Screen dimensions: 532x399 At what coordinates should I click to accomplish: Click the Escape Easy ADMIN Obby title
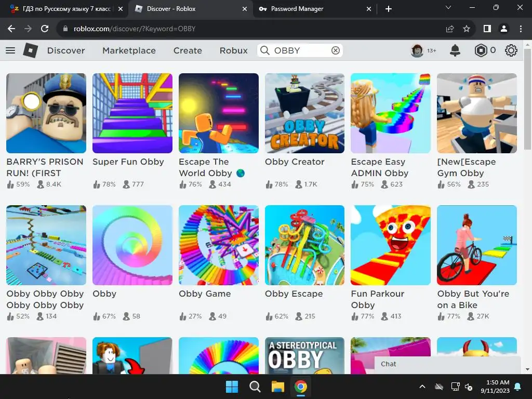(379, 167)
